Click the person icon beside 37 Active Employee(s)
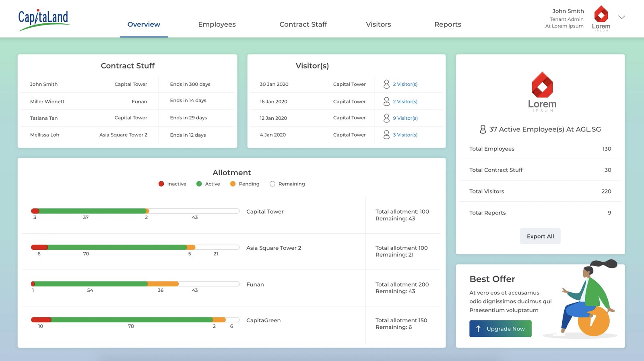The image size is (644, 361). click(x=483, y=129)
